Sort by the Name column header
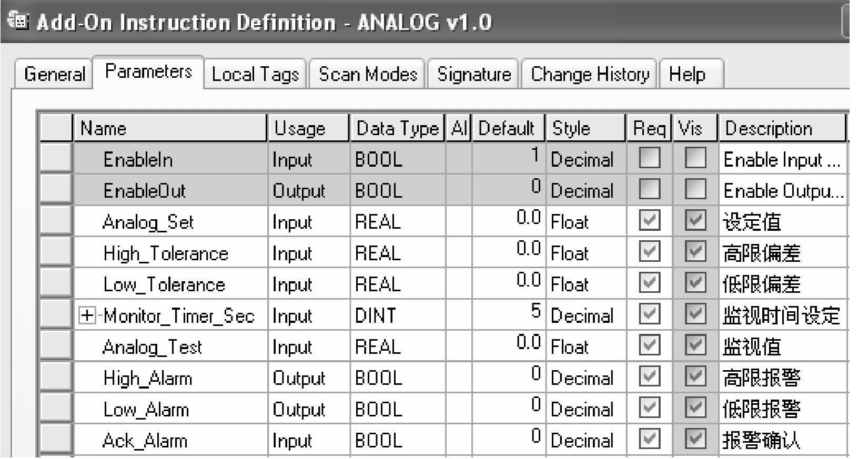 click(x=169, y=128)
